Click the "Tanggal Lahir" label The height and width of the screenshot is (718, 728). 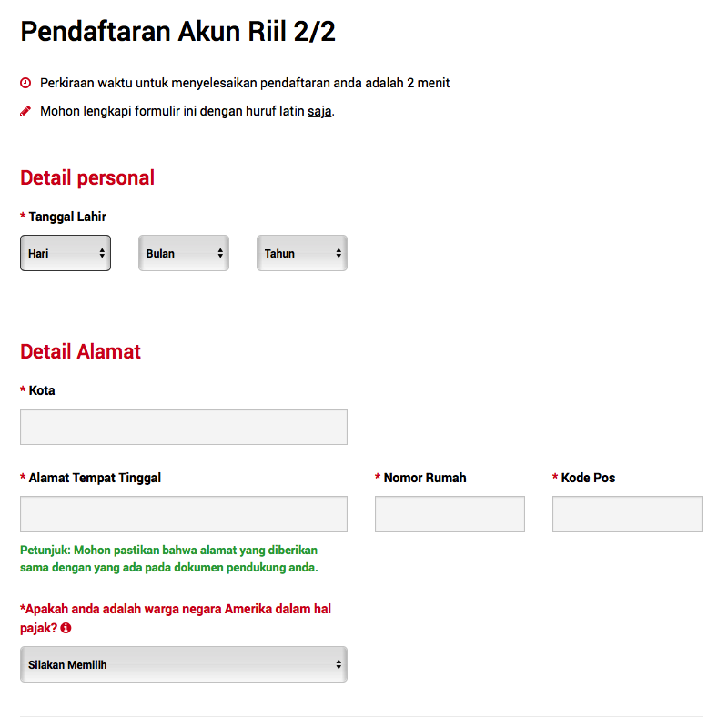pos(67,217)
